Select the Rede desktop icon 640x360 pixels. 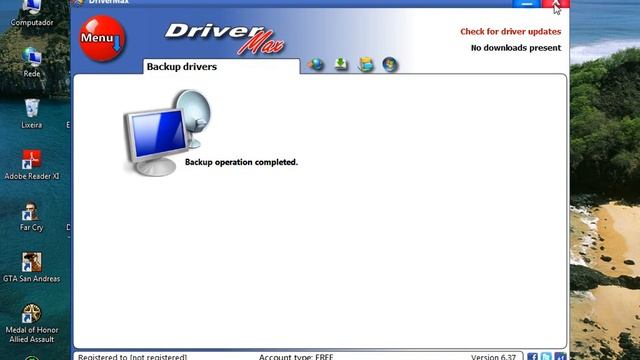click(x=32, y=62)
